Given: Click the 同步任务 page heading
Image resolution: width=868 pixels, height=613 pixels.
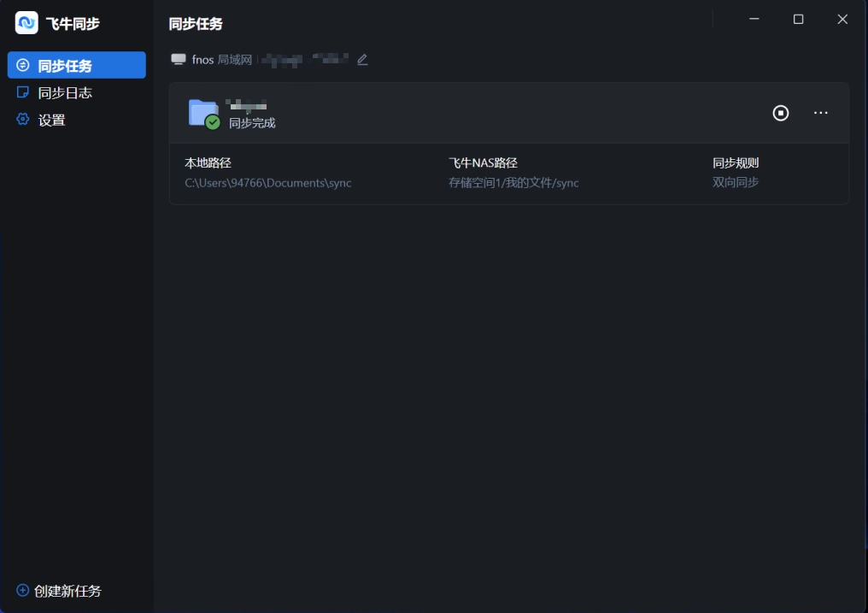Looking at the screenshot, I should [196, 24].
